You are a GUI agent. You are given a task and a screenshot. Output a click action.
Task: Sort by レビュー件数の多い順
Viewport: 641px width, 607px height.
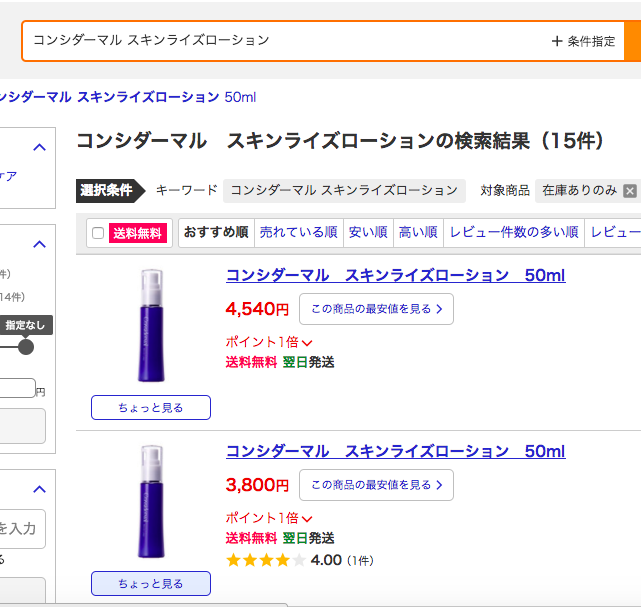514,233
